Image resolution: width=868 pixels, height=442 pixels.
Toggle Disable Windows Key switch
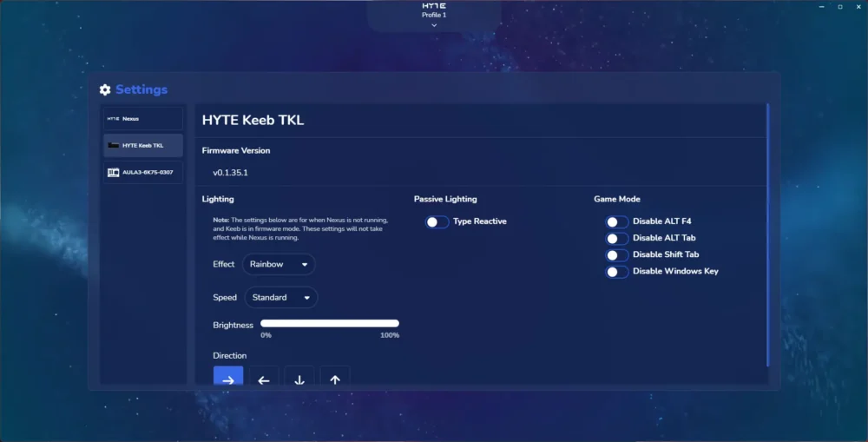[616, 272]
